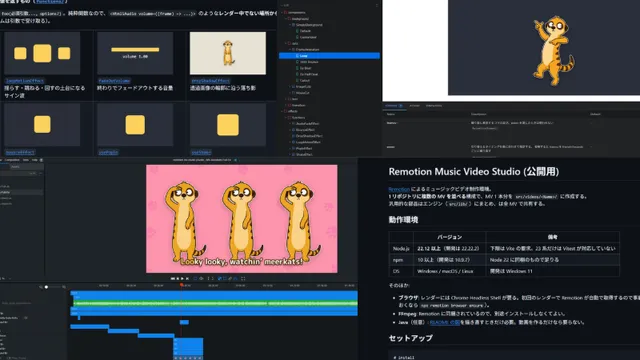Viewport: 640px width, 360px height.
Task: Click the timeline zoom slider handle
Action: point(47,287)
